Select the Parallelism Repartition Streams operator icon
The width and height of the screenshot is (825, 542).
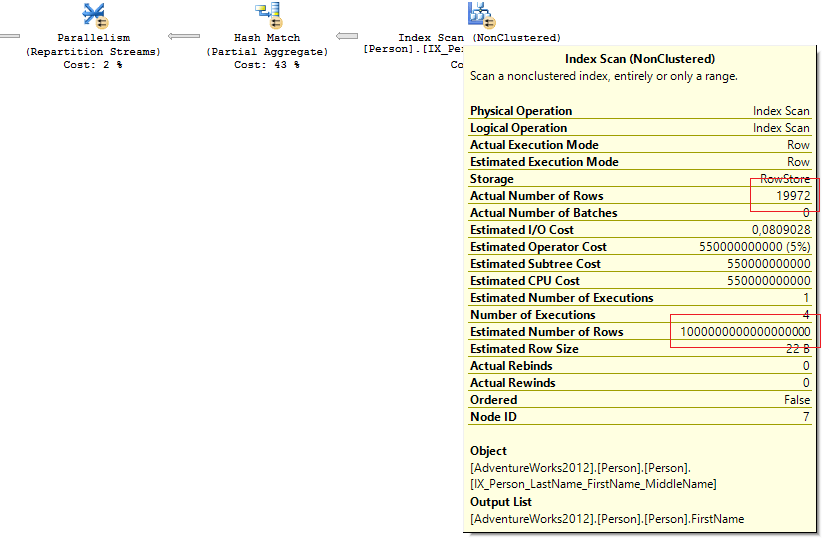pos(95,15)
